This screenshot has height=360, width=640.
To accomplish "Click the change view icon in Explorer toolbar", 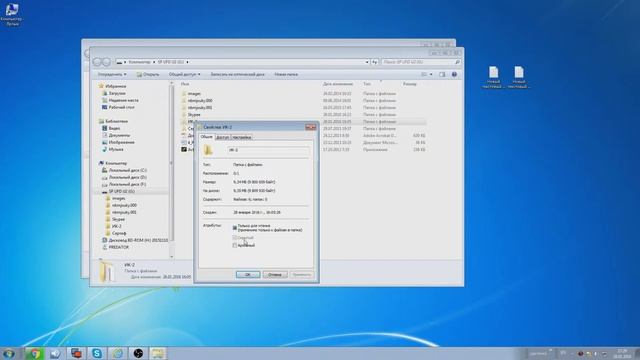I will click(x=424, y=75).
